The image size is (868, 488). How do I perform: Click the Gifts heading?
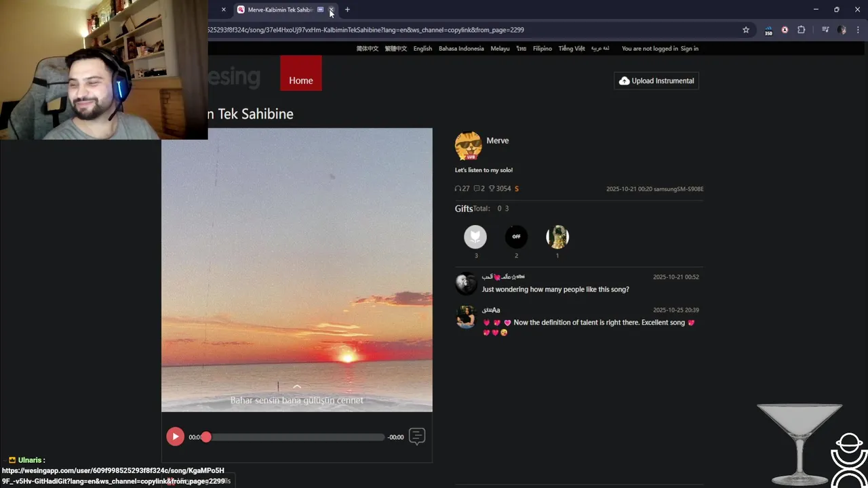[x=463, y=209]
